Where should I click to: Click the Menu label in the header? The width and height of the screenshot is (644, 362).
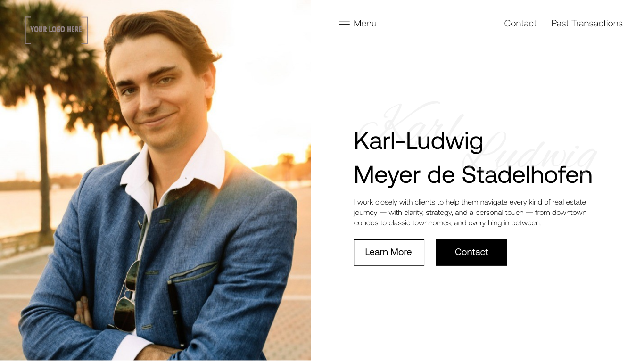tap(365, 23)
